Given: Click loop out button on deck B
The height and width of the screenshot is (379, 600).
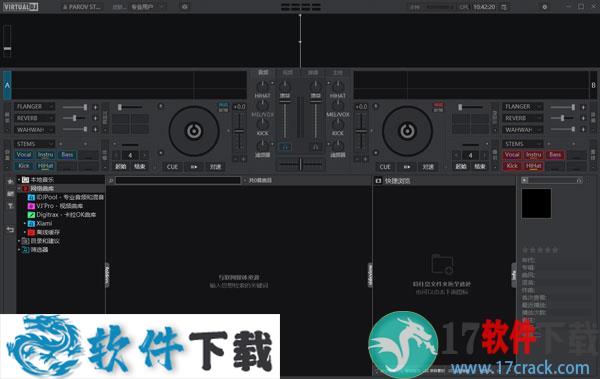Looking at the screenshot, I should (x=480, y=167).
